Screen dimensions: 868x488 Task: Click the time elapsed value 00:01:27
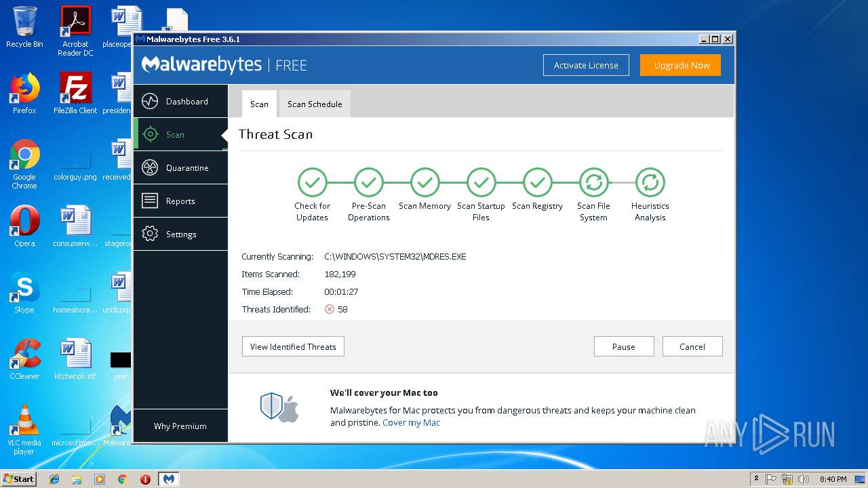point(341,292)
